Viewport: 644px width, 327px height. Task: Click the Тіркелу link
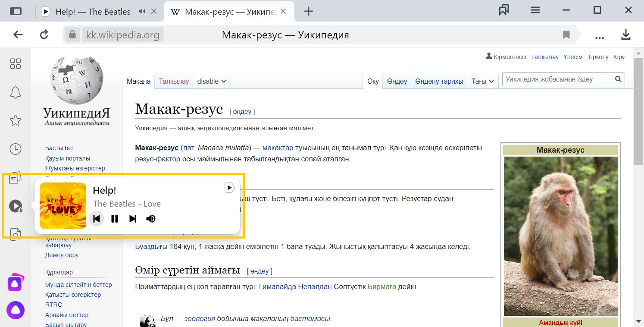point(598,57)
